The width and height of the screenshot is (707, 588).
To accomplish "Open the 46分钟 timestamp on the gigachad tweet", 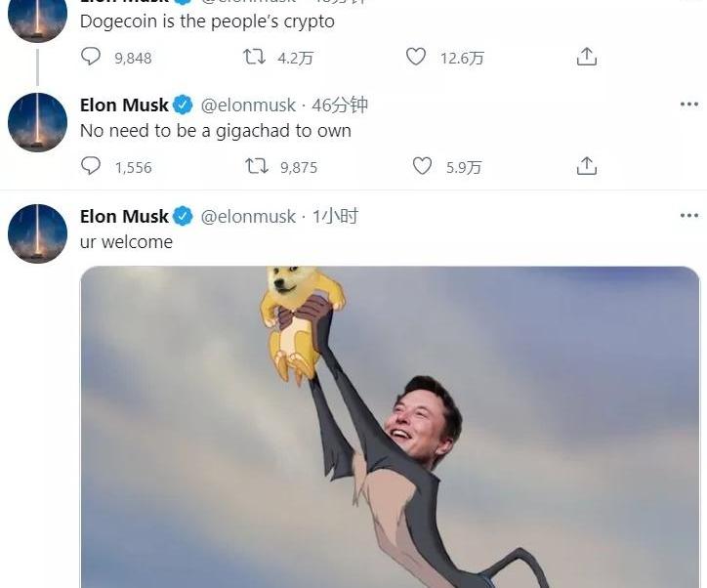I will (340, 105).
